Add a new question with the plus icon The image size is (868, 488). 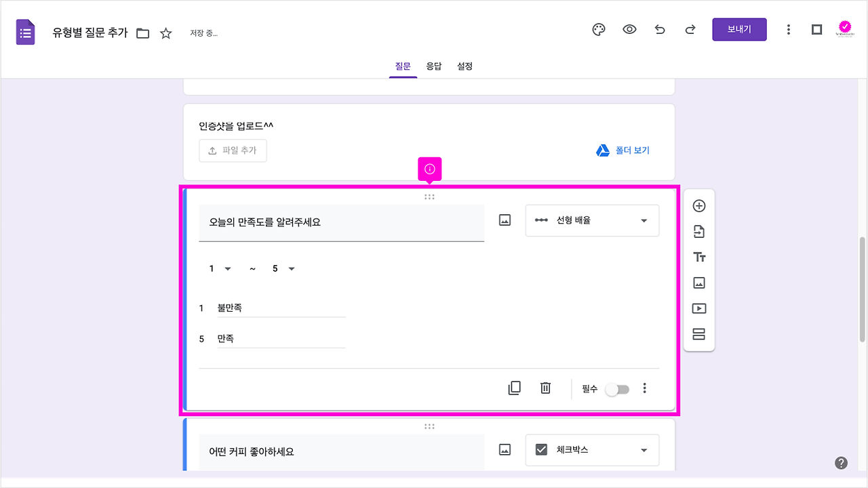pos(698,205)
